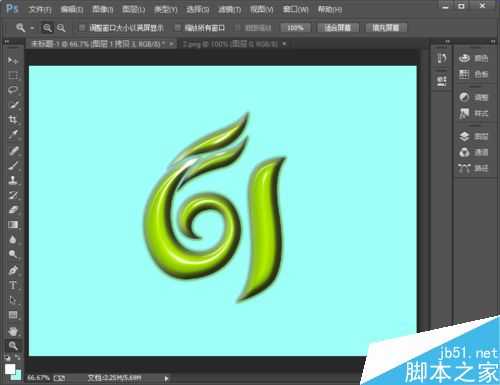
Task: Select the Blur tool
Action: pyautogui.click(x=13, y=240)
